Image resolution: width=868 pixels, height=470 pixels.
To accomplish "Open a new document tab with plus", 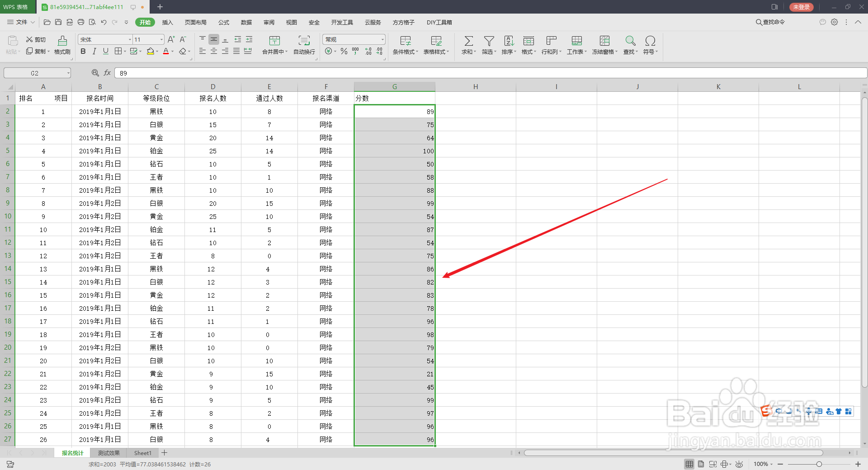I will [x=160, y=7].
